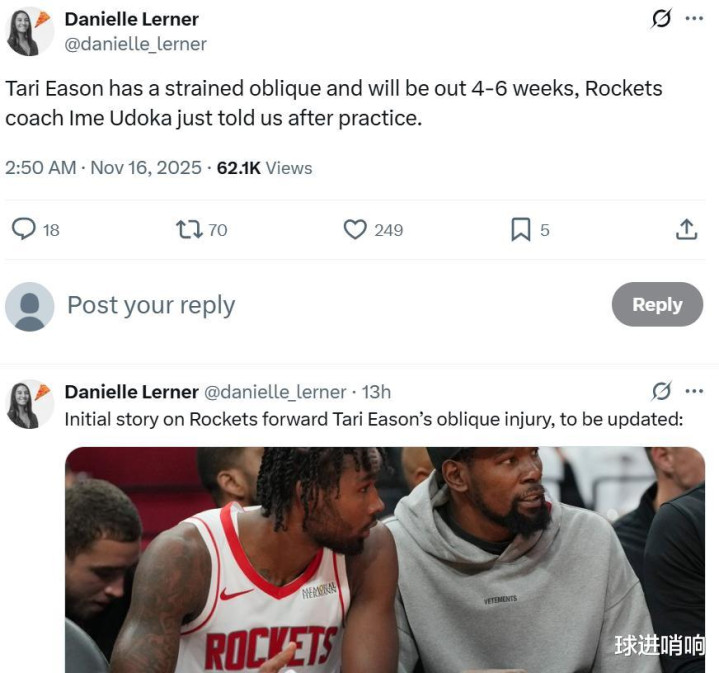Click the reply comment bubble icon

click(23, 229)
